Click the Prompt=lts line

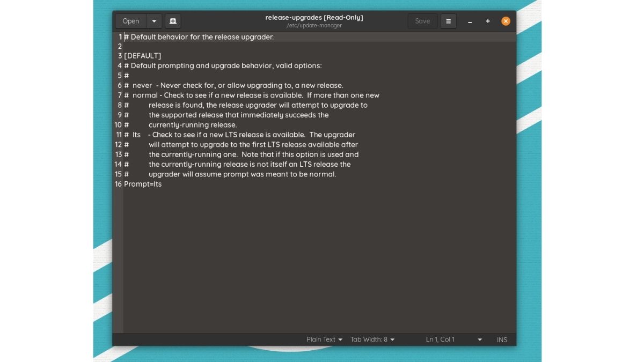(143, 184)
